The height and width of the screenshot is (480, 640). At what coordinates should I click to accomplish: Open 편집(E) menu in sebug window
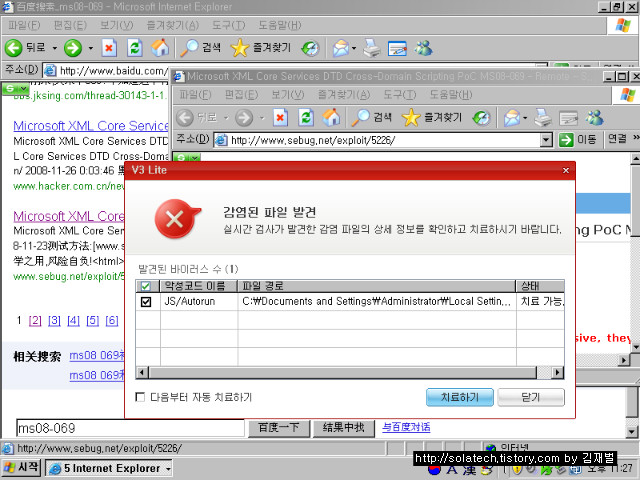tap(242, 95)
